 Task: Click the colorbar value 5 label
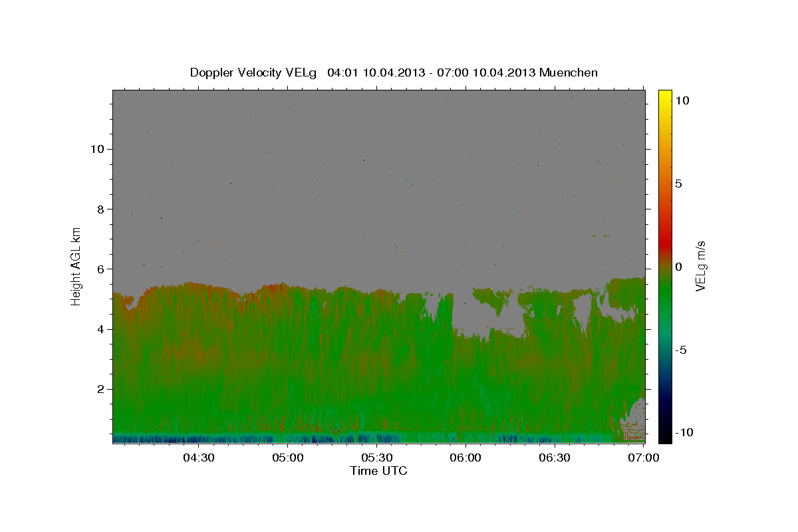click(678, 184)
